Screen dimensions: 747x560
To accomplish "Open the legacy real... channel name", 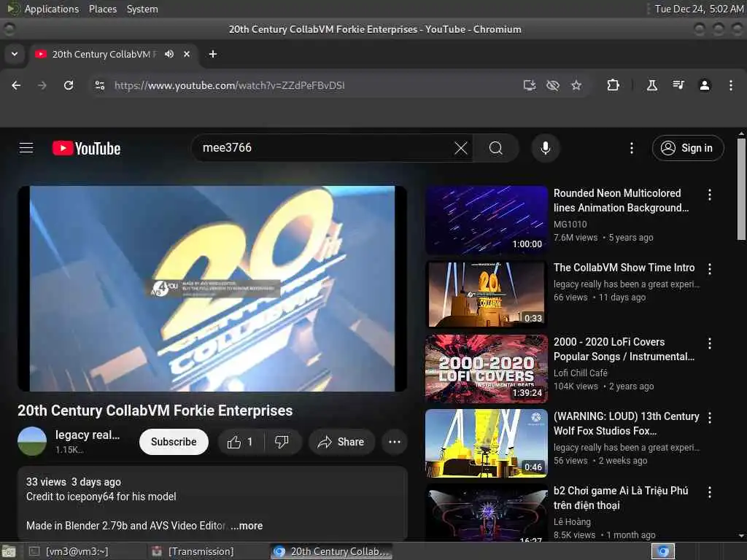I will (x=88, y=435).
